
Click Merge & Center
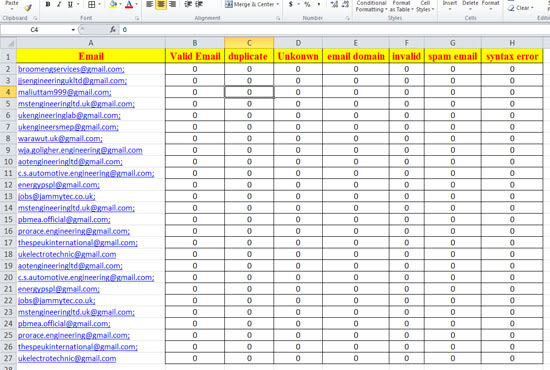point(250,5)
